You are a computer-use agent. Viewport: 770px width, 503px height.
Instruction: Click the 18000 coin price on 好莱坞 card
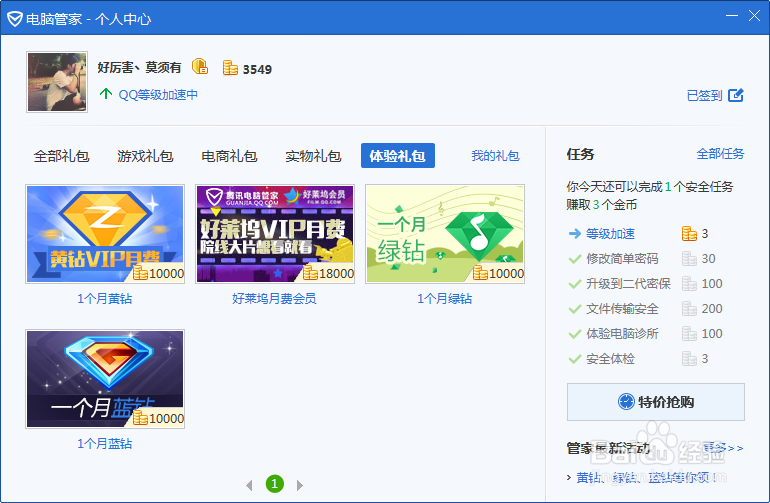pyautogui.click(x=329, y=273)
